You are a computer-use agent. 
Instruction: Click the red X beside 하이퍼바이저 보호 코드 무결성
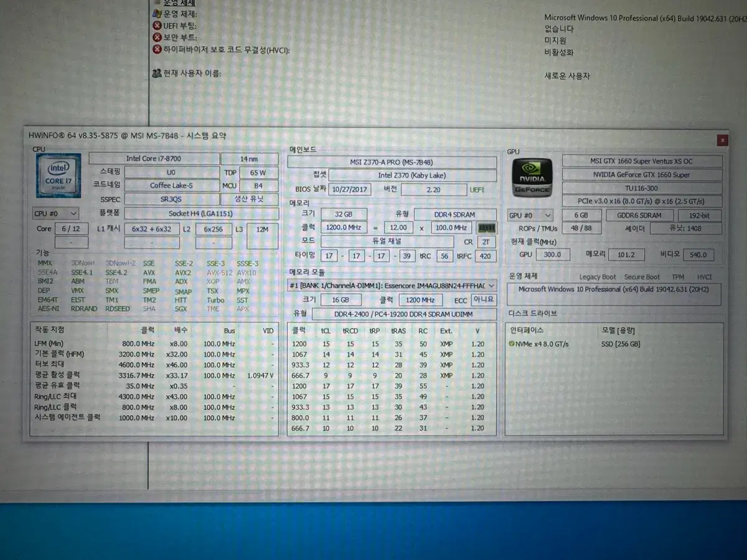(x=157, y=50)
